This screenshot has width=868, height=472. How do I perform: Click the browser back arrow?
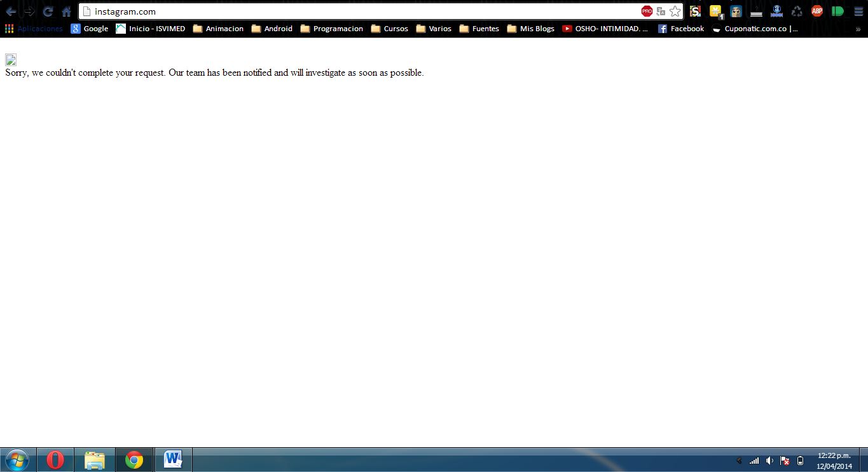(x=11, y=11)
